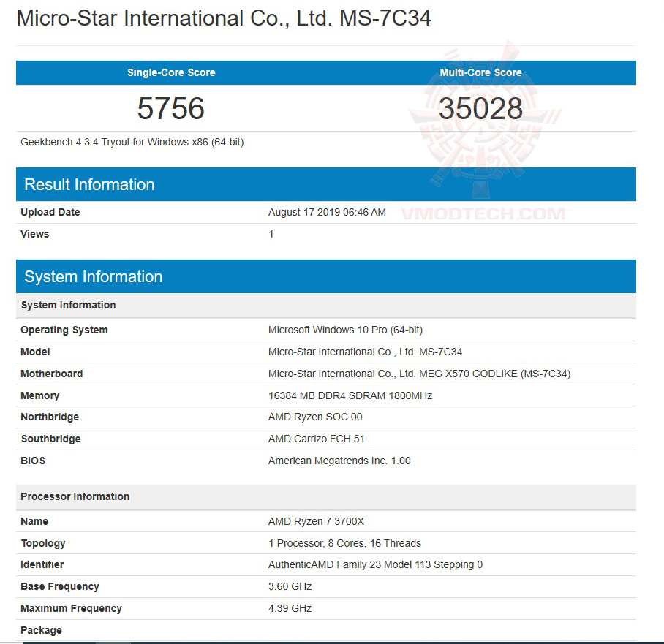Select the 4.39 GHz maximum frequency value
The image size is (664, 644).
[290, 608]
